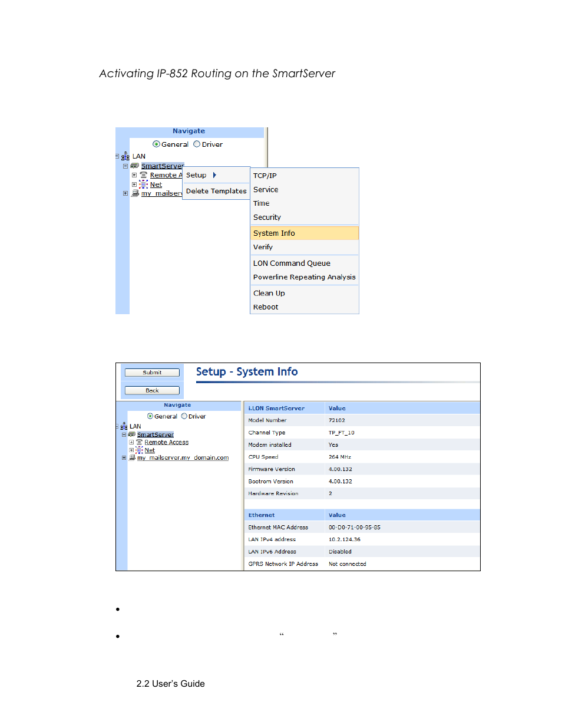Click Firmware Version row label
Viewport: 562px width, 728px height.
[x=272, y=469]
